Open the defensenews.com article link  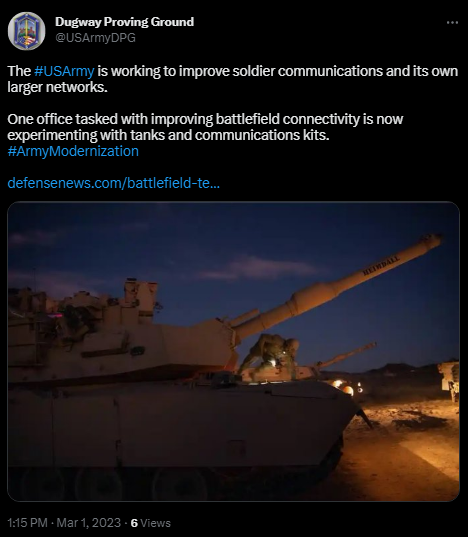(113, 183)
